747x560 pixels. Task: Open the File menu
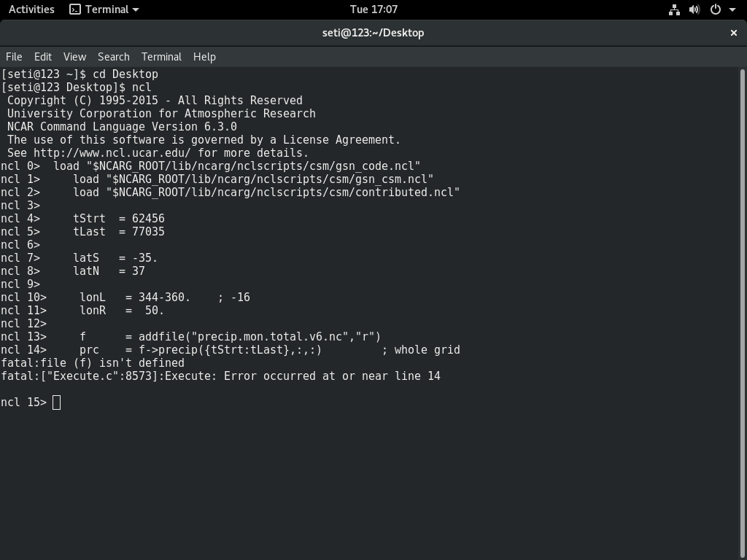click(x=14, y=57)
